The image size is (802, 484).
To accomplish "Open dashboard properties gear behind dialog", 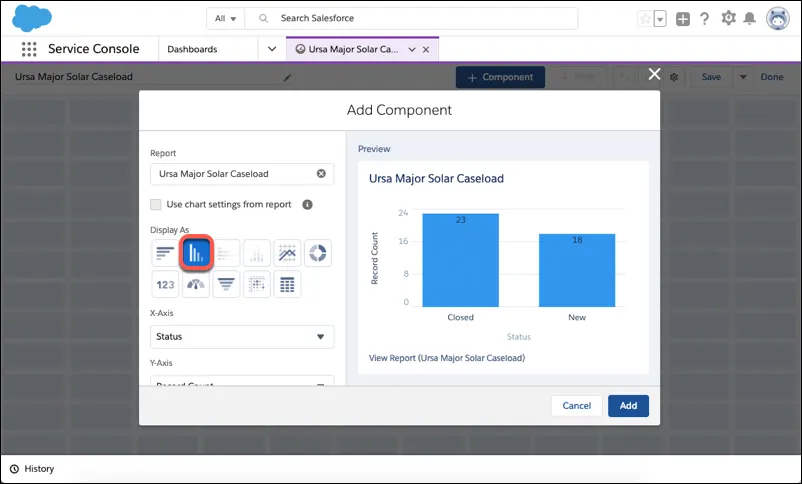I will click(x=674, y=77).
